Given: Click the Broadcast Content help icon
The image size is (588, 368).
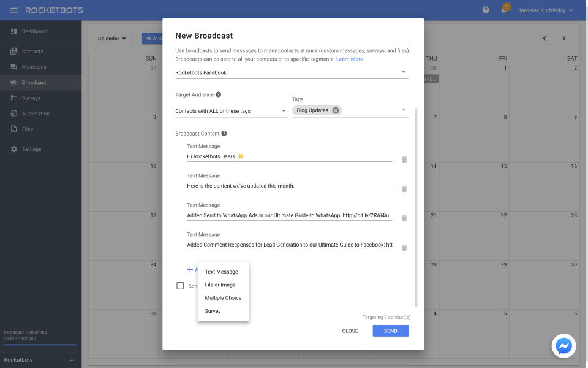Looking at the screenshot, I should 224,133.
